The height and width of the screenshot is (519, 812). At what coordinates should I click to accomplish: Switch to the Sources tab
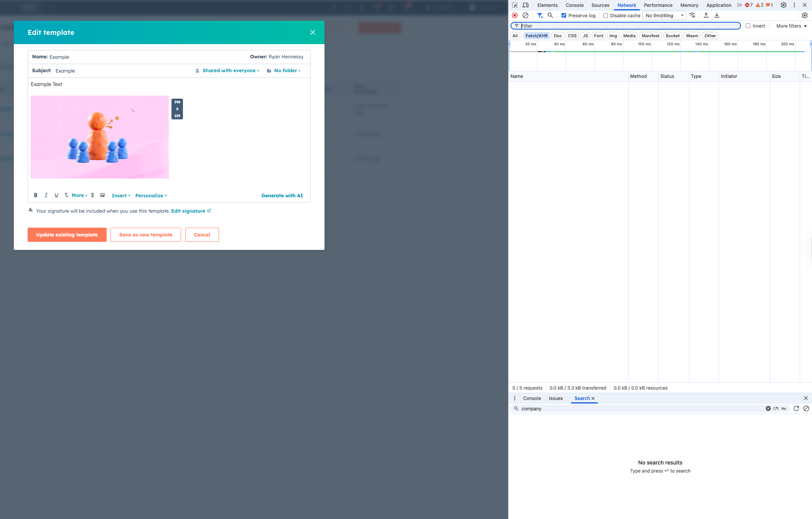600,5
